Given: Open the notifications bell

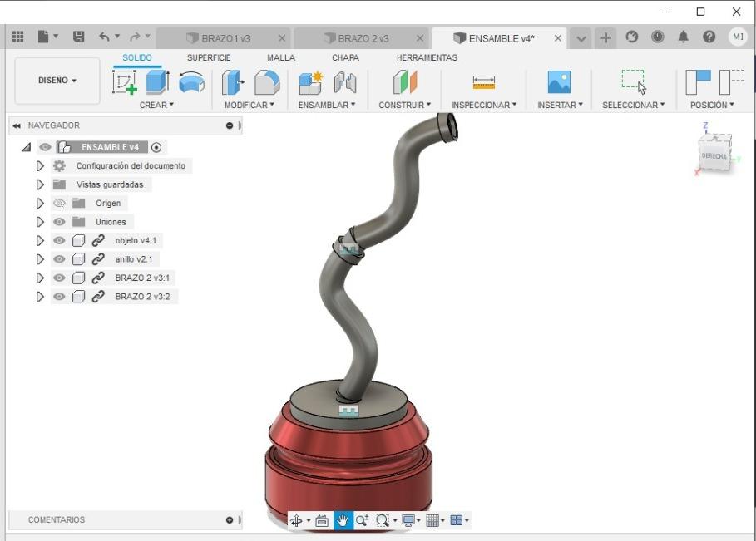Looking at the screenshot, I should pos(683,37).
